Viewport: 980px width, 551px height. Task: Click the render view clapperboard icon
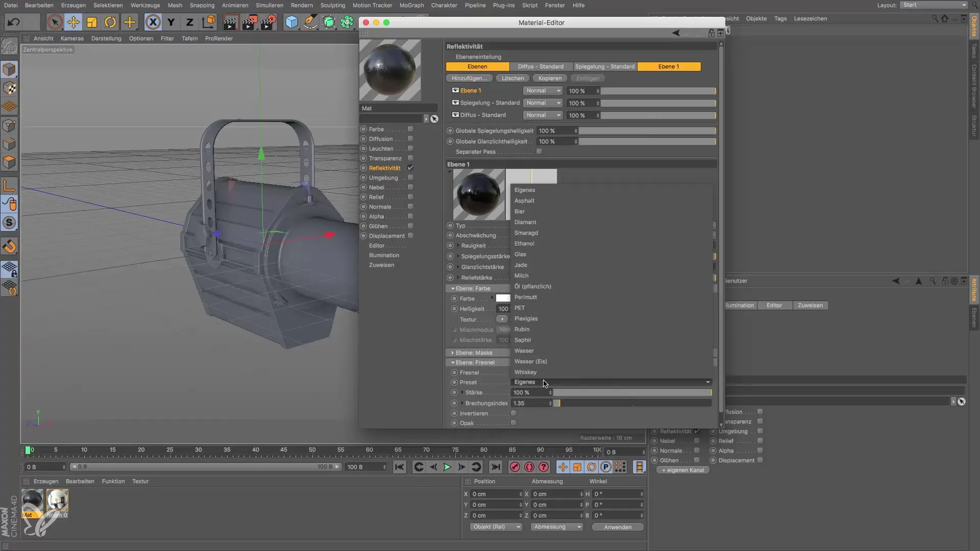click(x=231, y=22)
